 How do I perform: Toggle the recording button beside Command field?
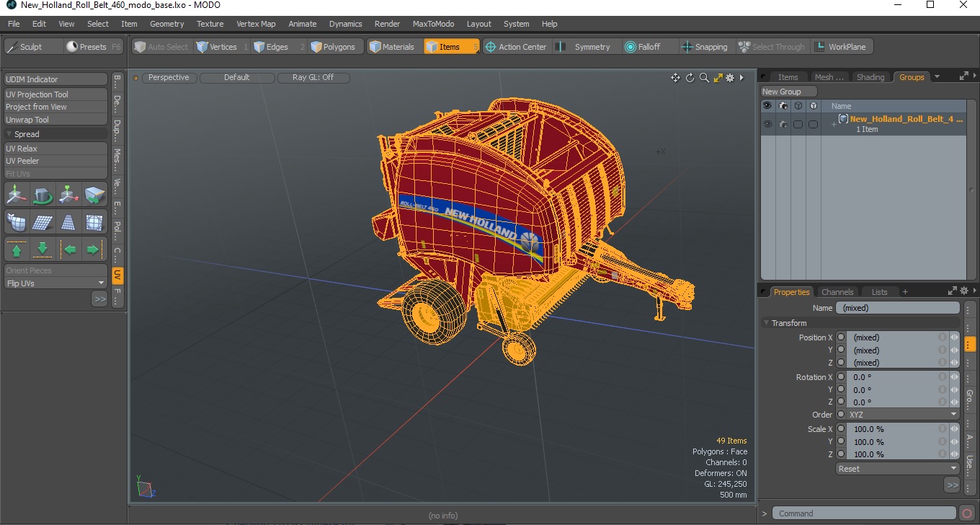[x=967, y=513]
